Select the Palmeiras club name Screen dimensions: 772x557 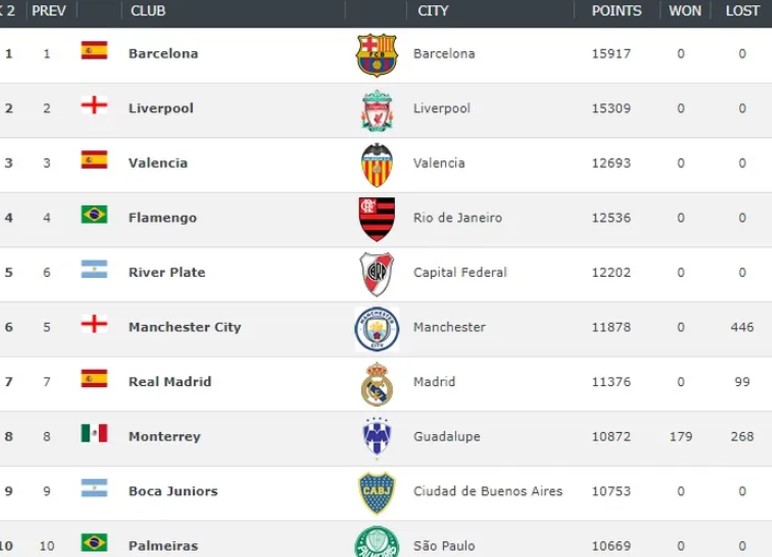163,546
